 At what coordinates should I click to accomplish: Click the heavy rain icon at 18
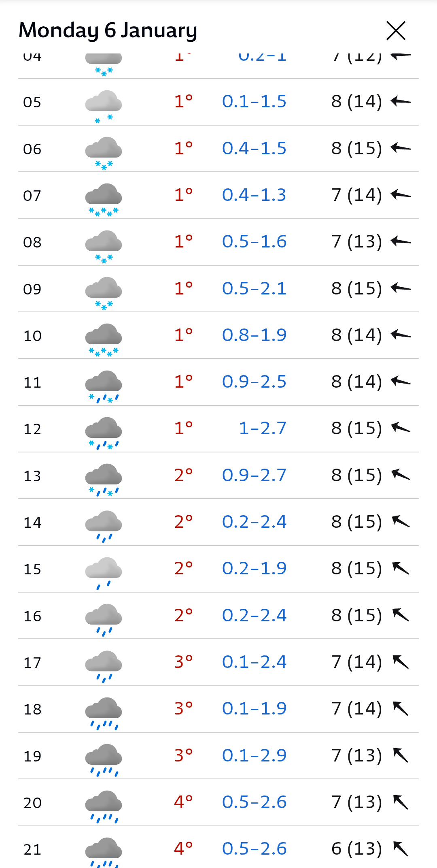(x=104, y=713)
